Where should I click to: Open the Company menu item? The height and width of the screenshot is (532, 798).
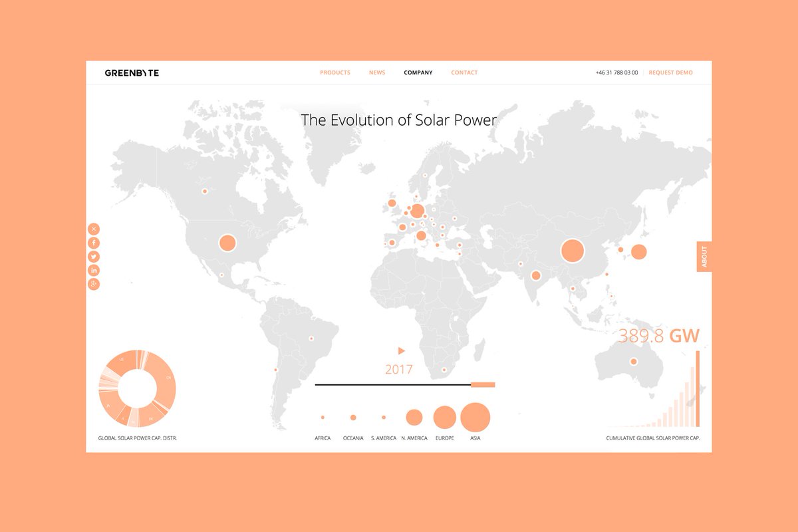coord(418,72)
